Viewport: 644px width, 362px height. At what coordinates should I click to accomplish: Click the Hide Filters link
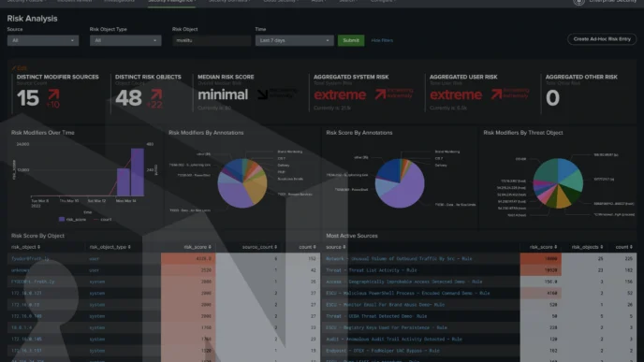[382, 40]
